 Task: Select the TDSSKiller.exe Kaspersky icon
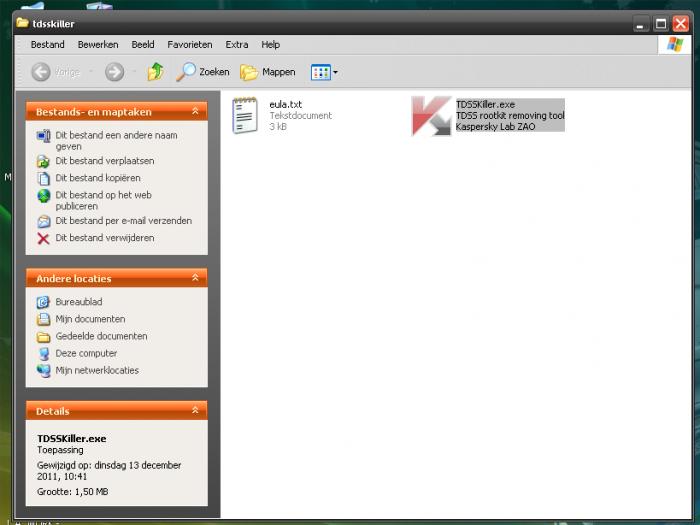431,116
